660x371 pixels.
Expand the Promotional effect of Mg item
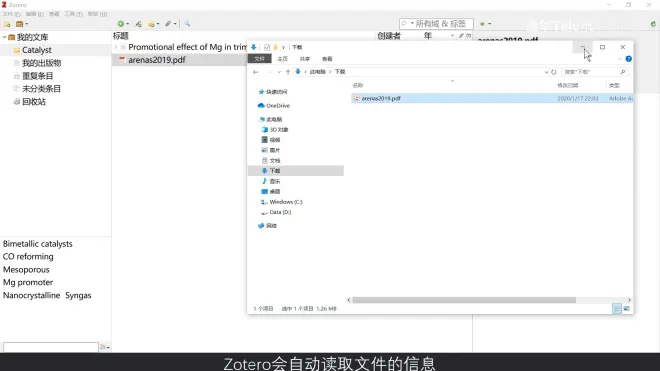pyautogui.click(x=116, y=47)
